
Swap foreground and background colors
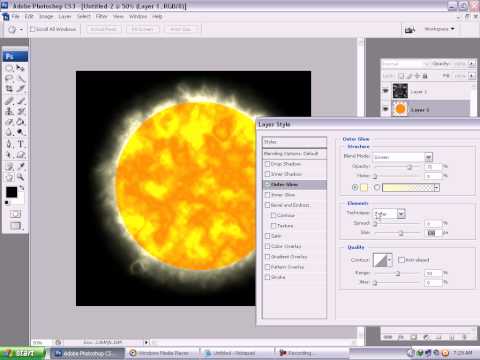pos(22,188)
